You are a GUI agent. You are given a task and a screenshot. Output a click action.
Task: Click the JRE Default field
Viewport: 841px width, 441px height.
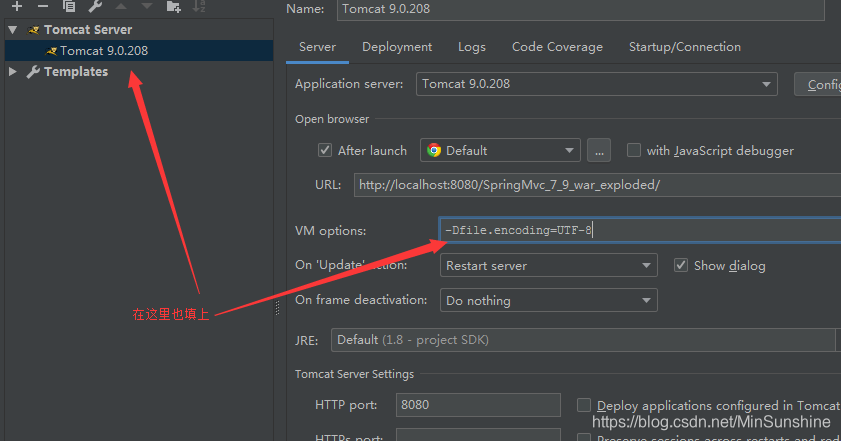584,340
